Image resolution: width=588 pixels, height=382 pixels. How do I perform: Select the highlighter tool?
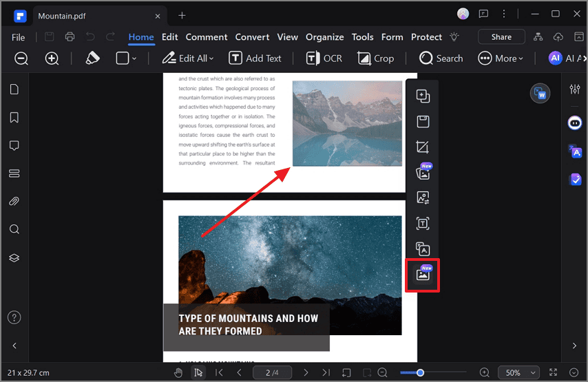pos(92,58)
